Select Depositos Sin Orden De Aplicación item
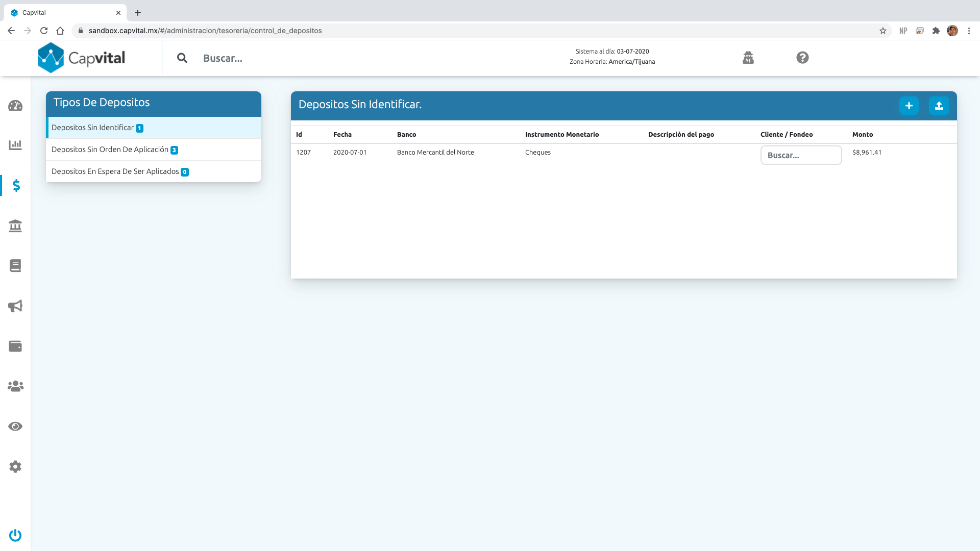980x551 pixels. (x=110, y=149)
